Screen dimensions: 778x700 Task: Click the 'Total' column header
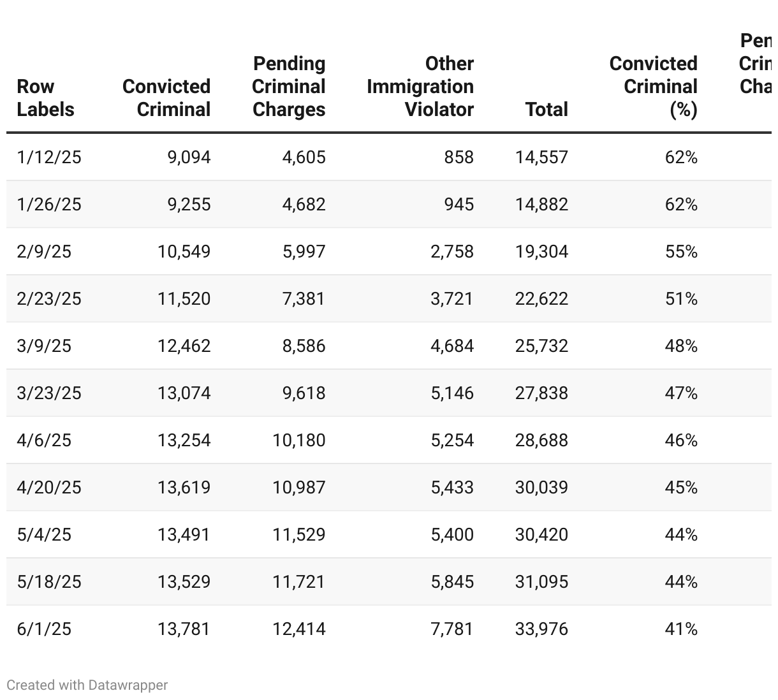[x=547, y=109]
